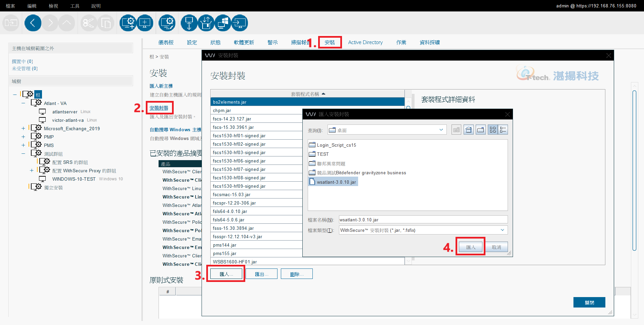Open the 說明 menu
The height and width of the screenshot is (325, 644).
click(96, 6)
